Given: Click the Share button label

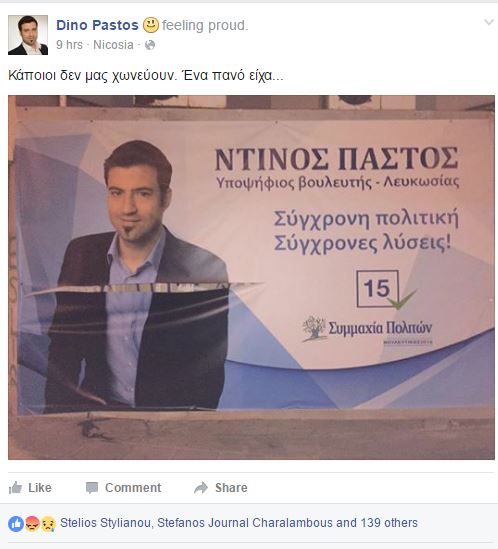Looking at the screenshot, I should tap(231, 487).
